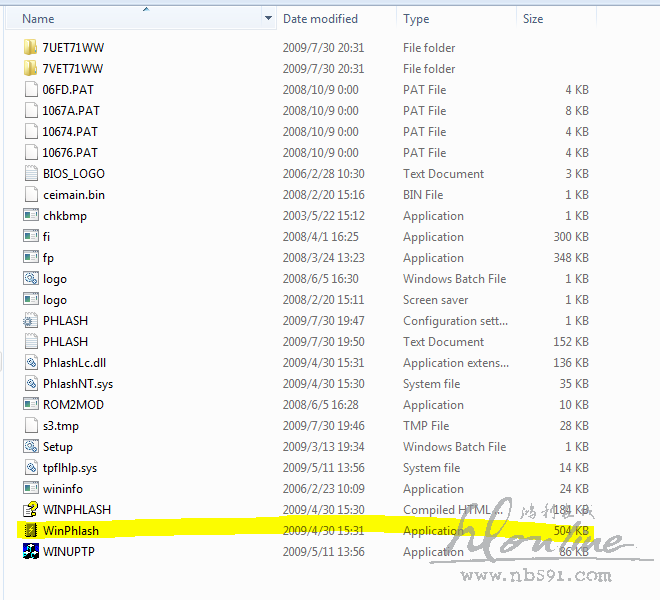Select the s3.tmp file
The image size is (660, 600).
coord(60,426)
